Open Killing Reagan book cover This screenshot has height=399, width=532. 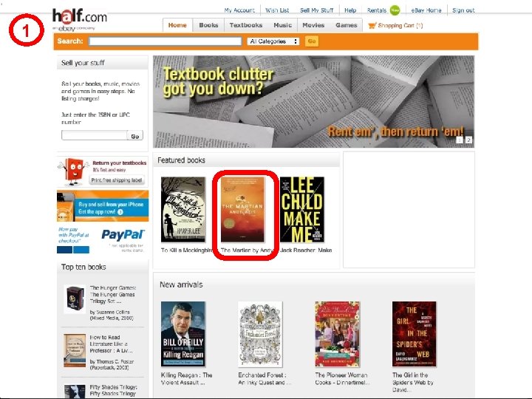(183, 334)
